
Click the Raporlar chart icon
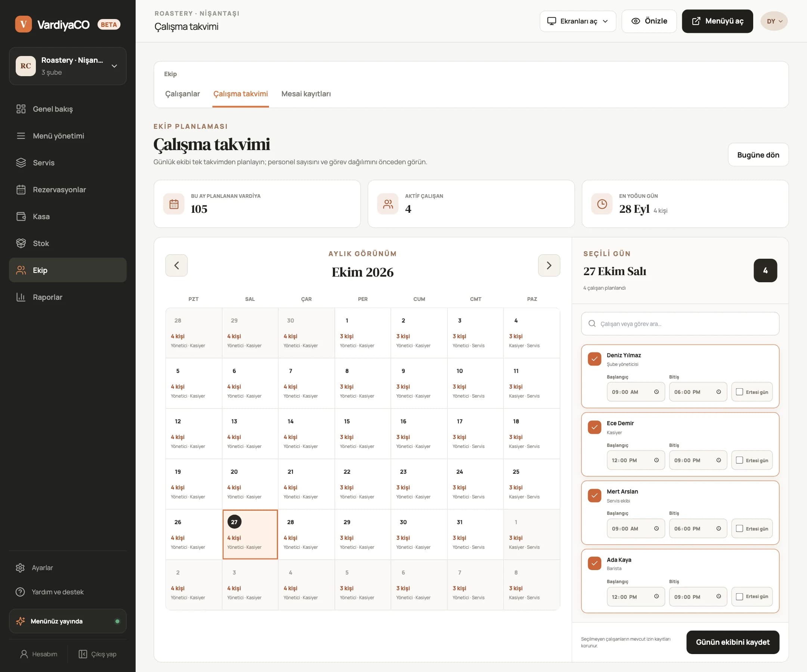point(21,297)
